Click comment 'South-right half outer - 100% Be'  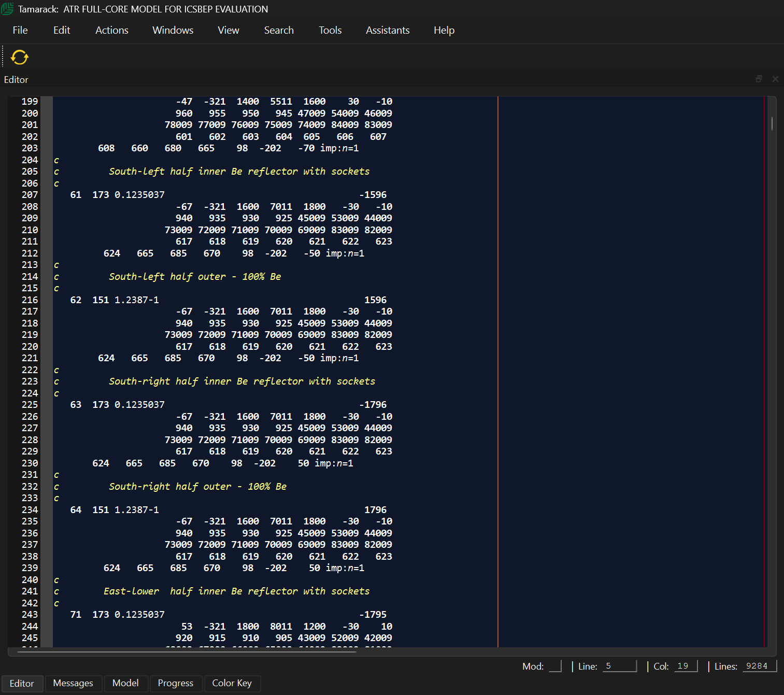tap(197, 487)
